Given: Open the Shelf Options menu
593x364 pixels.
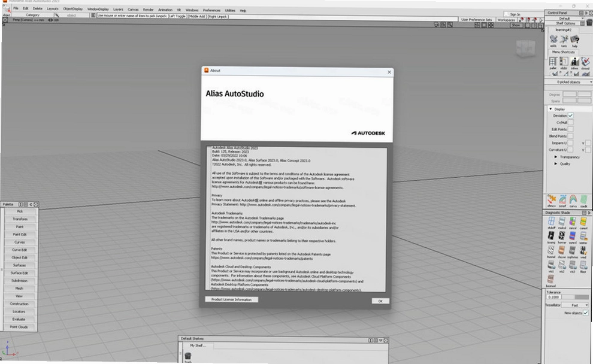Looking at the screenshot, I should click(565, 23).
